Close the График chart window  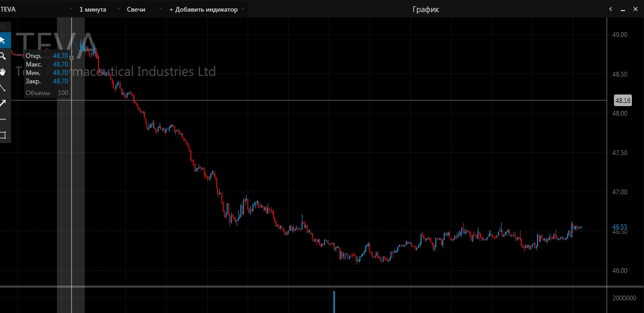coord(635,9)
